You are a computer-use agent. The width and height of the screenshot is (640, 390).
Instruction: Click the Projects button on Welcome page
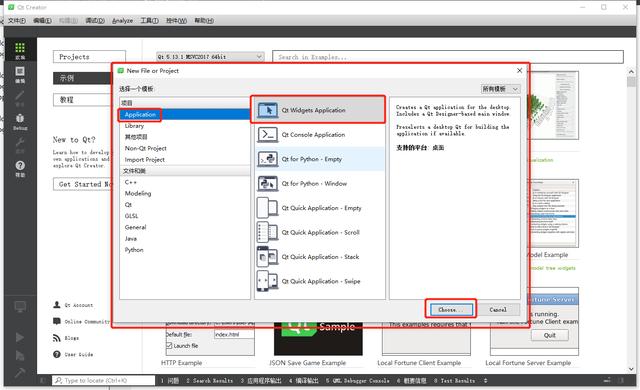tap(89, 57)
